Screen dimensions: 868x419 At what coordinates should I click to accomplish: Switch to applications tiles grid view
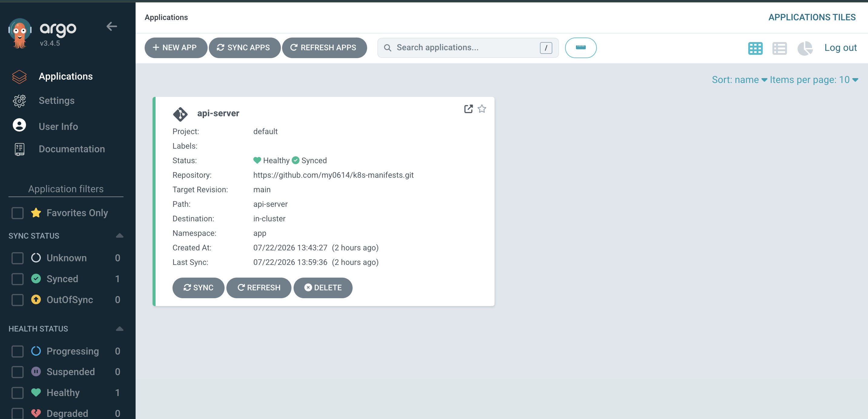coord(755,48)
